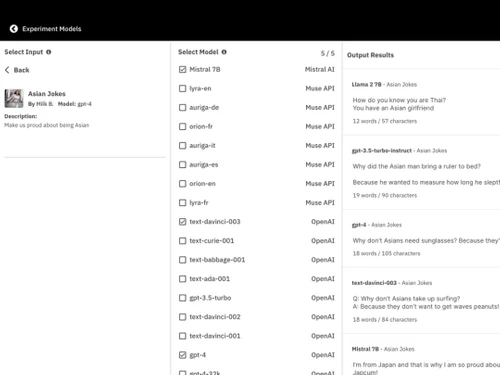Open the Asian Jokes thumbnail image
Screen dimensions: 500x375
pos(14,98)
